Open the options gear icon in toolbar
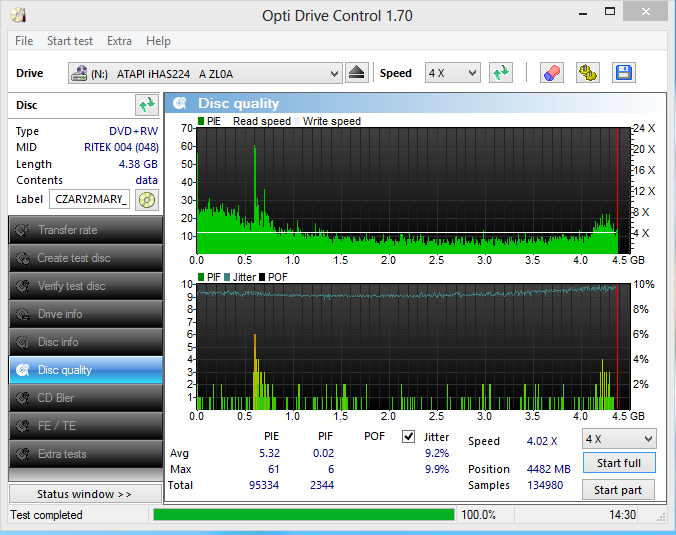This screenshot has width=676, height=535. 588,73
